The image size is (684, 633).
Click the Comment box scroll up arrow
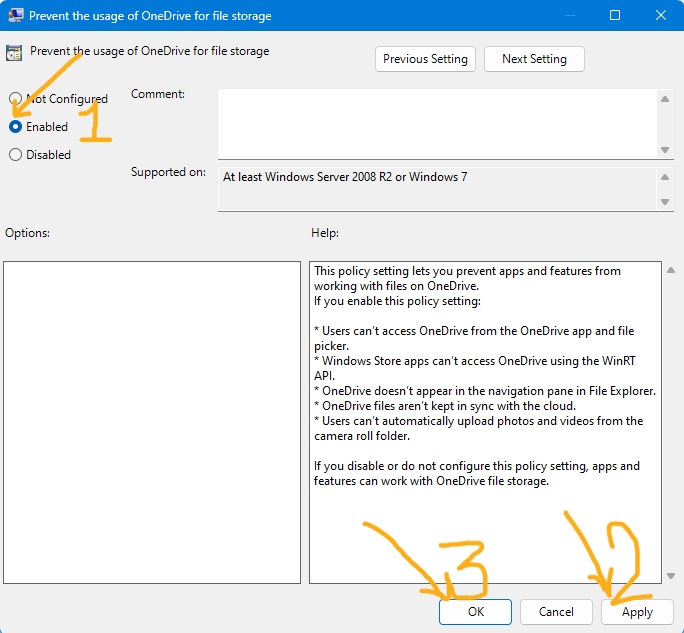coord(665,99)
